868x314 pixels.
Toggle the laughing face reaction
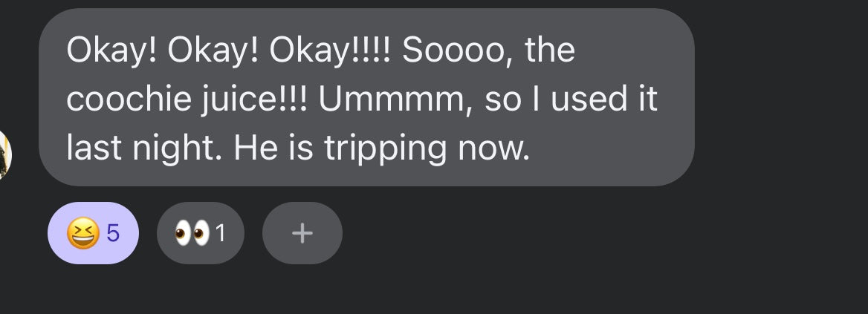pyautogui.click(x=93, y=233)
